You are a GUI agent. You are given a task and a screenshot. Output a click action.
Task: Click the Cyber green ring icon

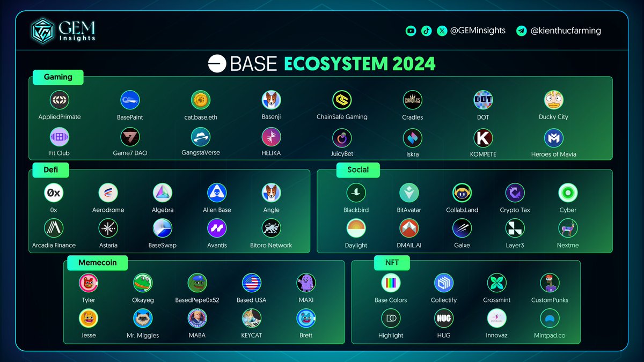(x=568, y=193)
